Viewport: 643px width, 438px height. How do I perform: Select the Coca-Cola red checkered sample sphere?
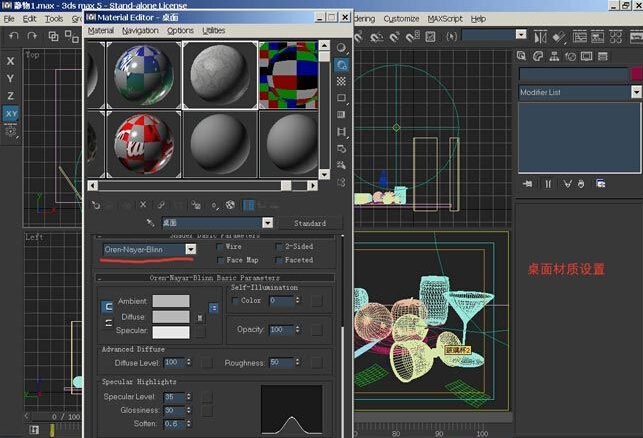[x=144, y=144]
